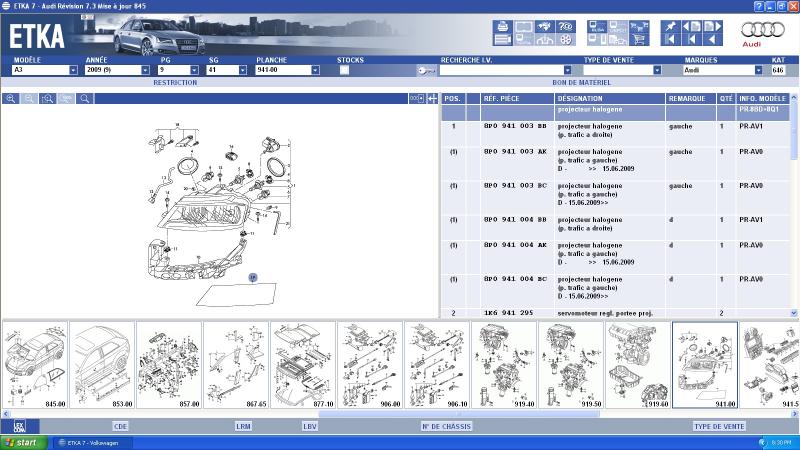
Task: Open the ANNÉE dropdown showing 2009
Action: coord(145,70)
